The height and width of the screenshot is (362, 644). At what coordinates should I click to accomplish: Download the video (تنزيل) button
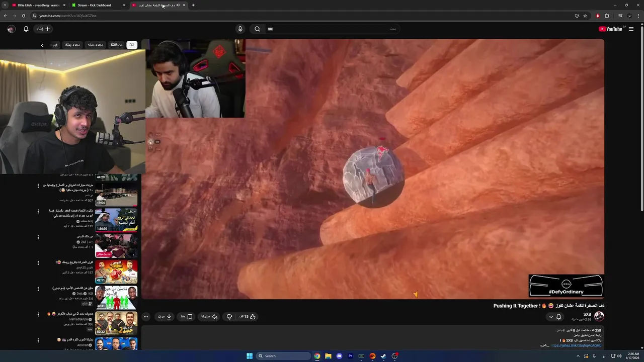click(165, 317)
